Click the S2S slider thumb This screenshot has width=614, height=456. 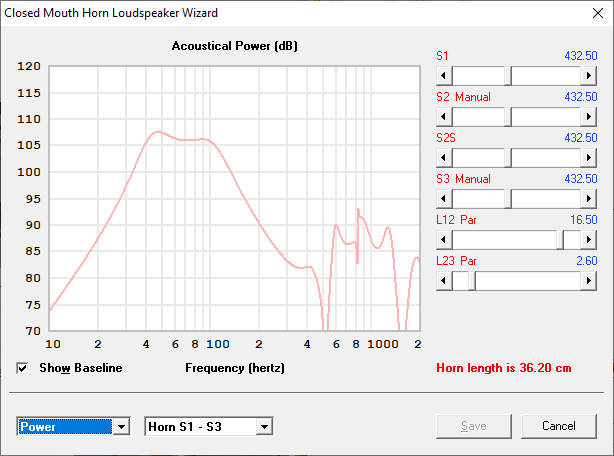click(x=507, y=158)
